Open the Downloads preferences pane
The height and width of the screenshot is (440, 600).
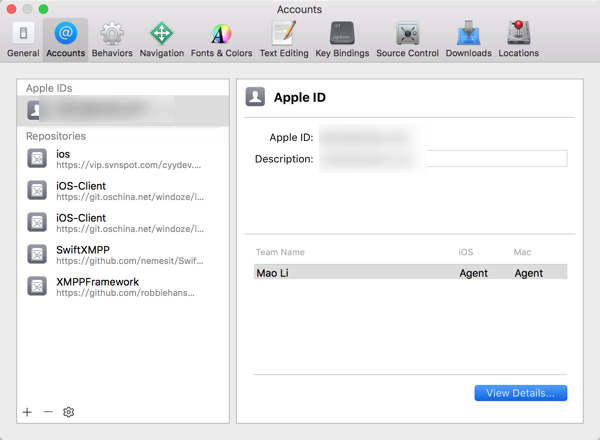pos(468,40)
